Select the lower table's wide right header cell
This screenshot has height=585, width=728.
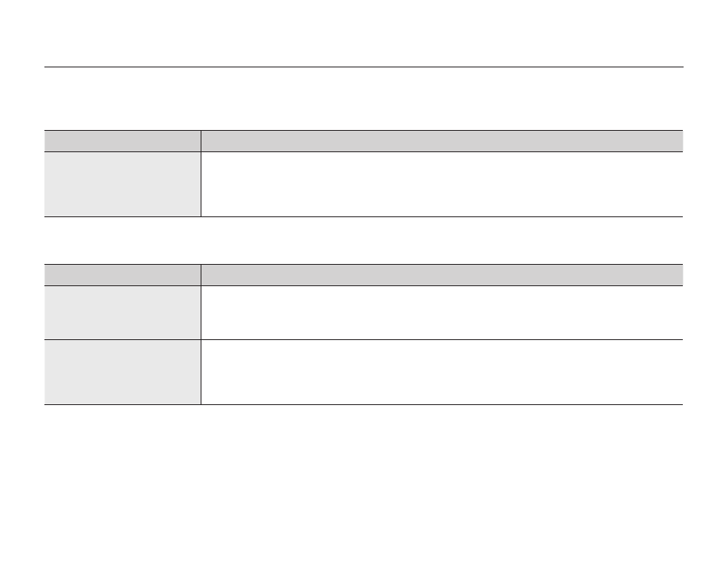tap(442, 275)
